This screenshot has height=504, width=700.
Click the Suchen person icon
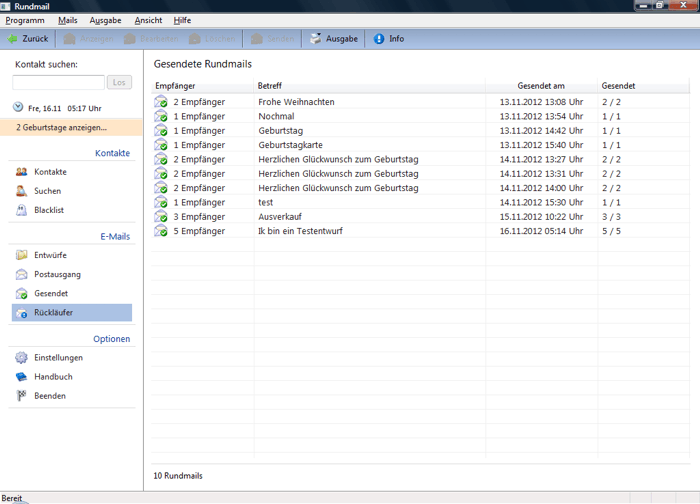click(21, 191)
